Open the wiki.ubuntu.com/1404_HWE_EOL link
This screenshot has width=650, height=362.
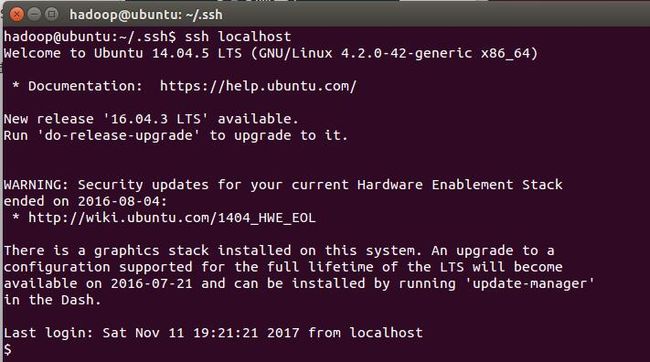pyautogui.click(x=172, y=218)
